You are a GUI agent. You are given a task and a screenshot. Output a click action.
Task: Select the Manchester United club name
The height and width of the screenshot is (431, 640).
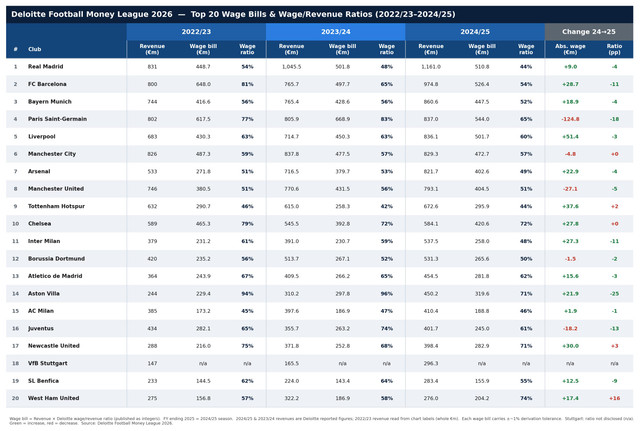(56, 189)
